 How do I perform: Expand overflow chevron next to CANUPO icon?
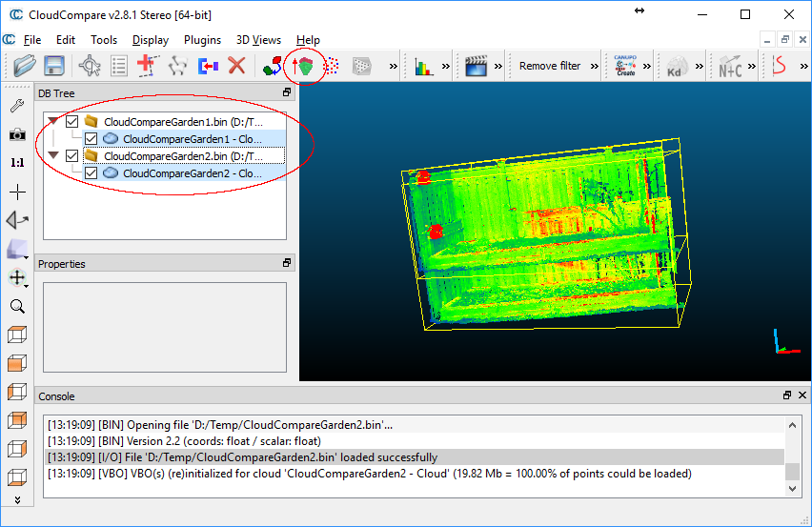pyautogui.click(x=647, y=67)
